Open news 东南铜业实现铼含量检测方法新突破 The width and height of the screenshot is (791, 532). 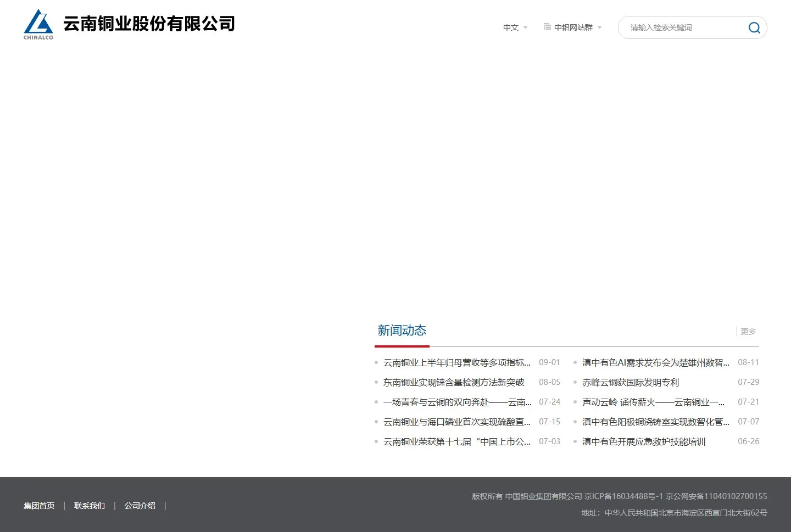454,382
